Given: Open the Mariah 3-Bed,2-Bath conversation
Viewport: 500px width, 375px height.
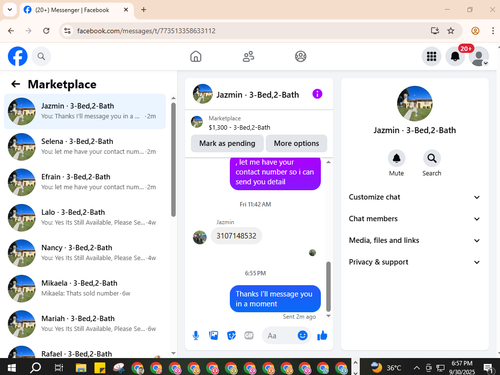Looking at the screenshot, I should pyautogui.click(x=85, y=324).
